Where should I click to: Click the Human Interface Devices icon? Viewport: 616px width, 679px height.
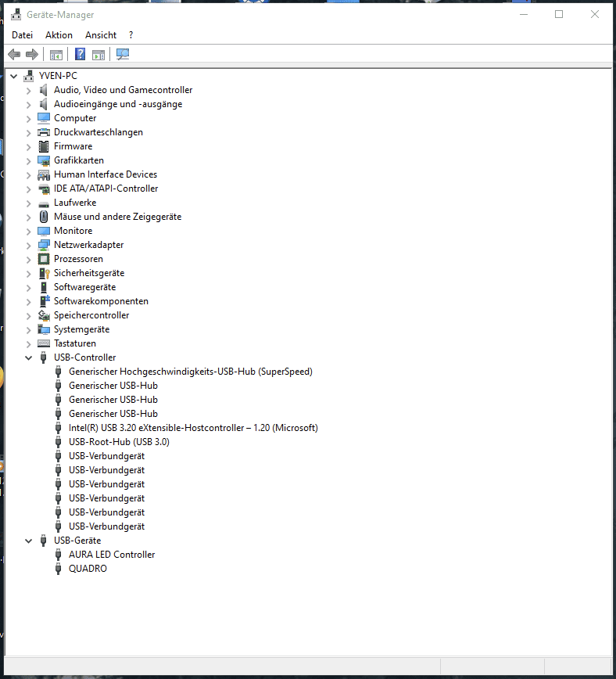pyautogui.click(x=44, y=174)
